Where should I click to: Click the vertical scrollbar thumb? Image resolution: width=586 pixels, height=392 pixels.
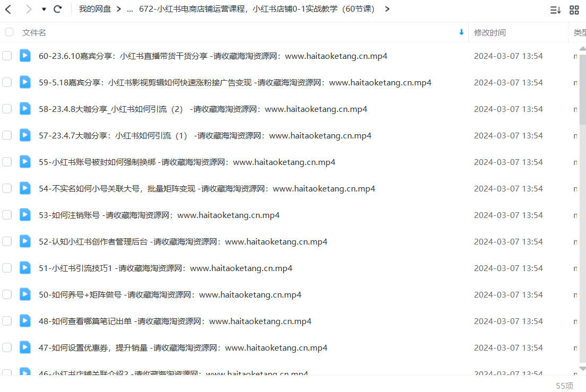pyautogui.click(x=583, y=90)
